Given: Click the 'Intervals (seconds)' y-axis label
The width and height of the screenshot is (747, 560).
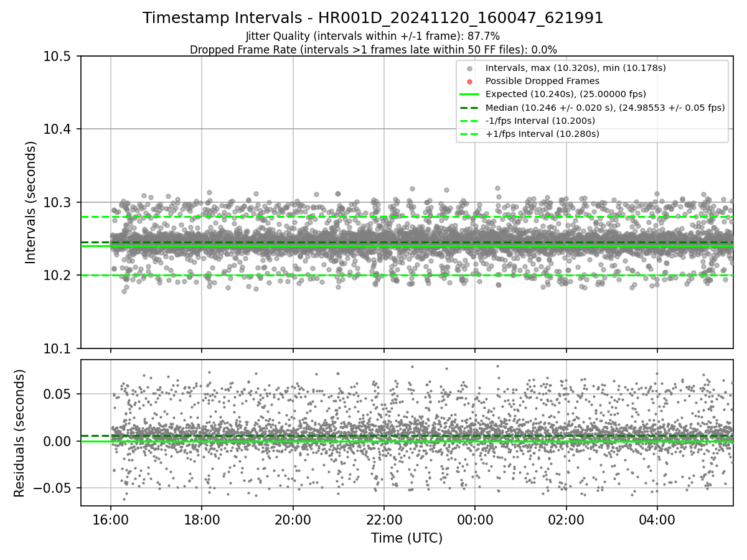Looking at the screenshot, I should (31, 202).
